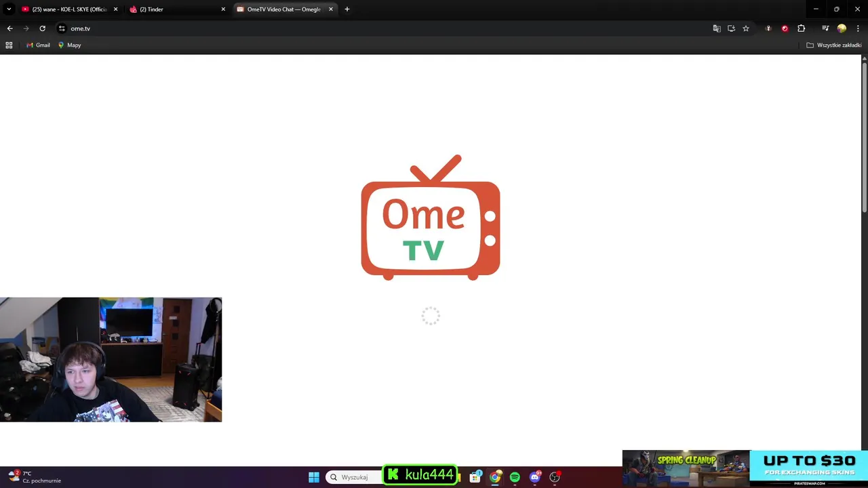Reload the ome.tv page
The width and height of the screenshot is (868, 488).
point(42,28)
